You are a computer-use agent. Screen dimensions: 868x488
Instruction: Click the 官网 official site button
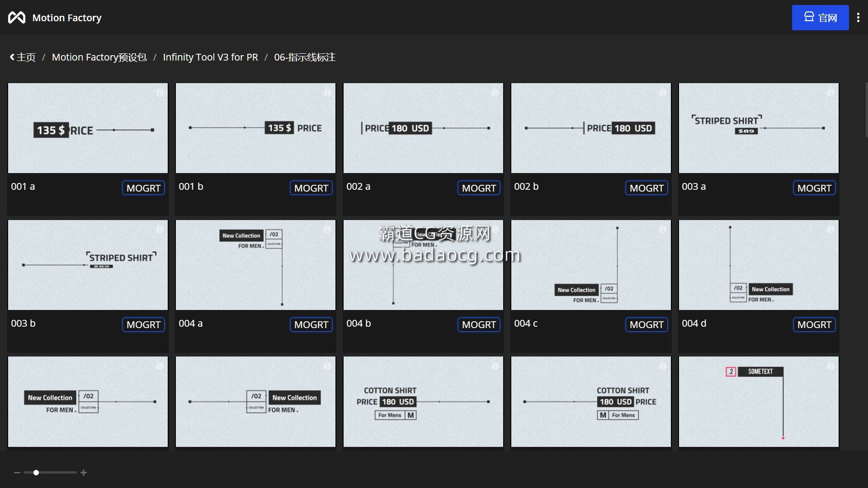coord(820,18)
